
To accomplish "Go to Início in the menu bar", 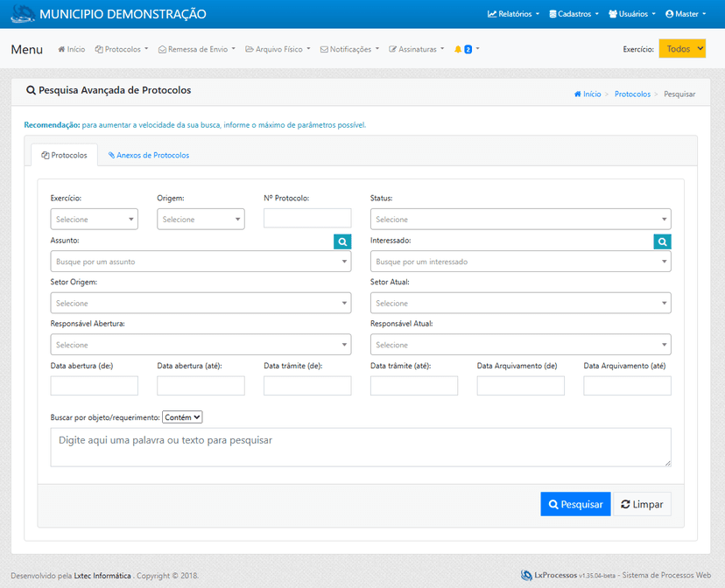I will [x=71, y=49].
